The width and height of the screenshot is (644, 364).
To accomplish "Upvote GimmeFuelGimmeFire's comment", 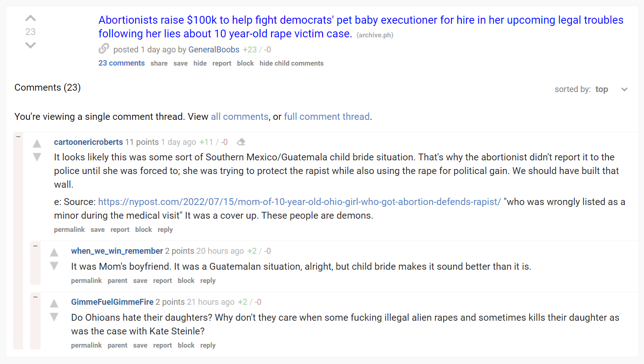I will [54, 303].
